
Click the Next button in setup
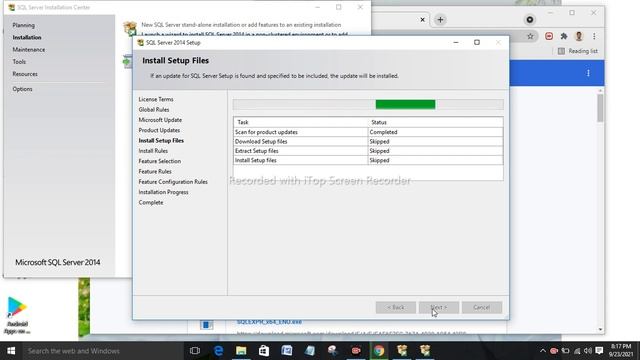pyautogui.click(x=439, y=307)
